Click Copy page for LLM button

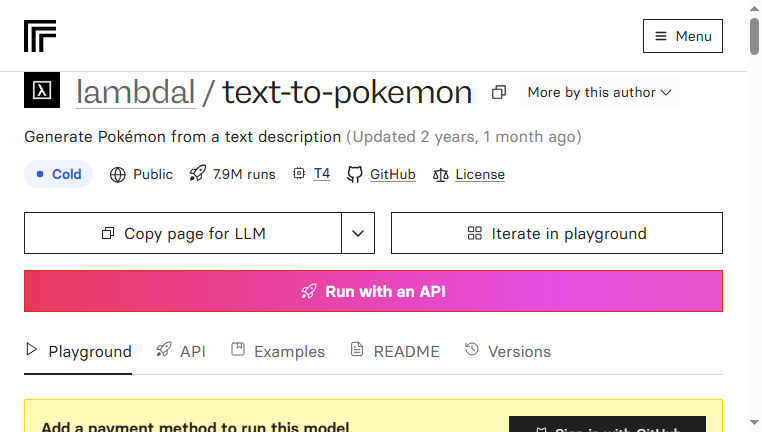click(x=183, y=233)
